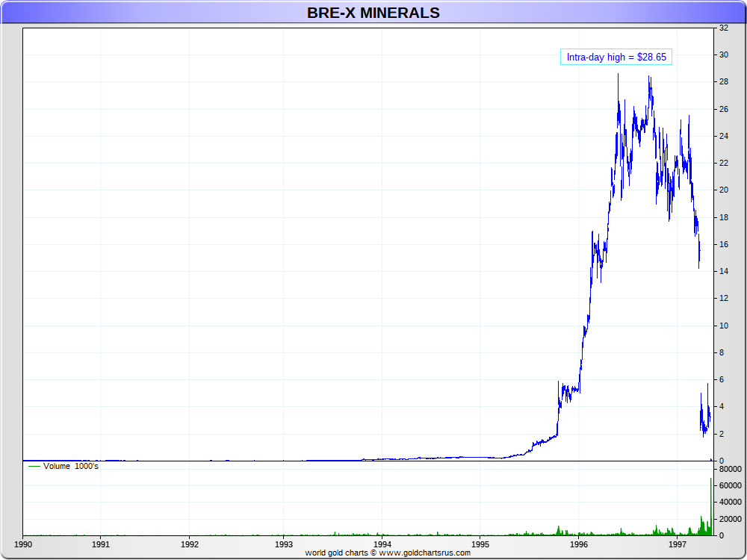Viewport: 747px width, 560px height.
Task: Click the Volume 1000's legend label
Action: pos(71,466)
